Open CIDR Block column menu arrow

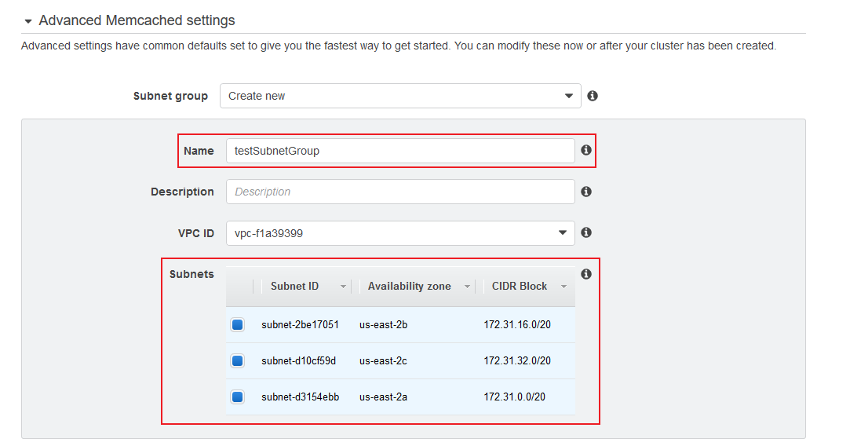pos(563,287)
